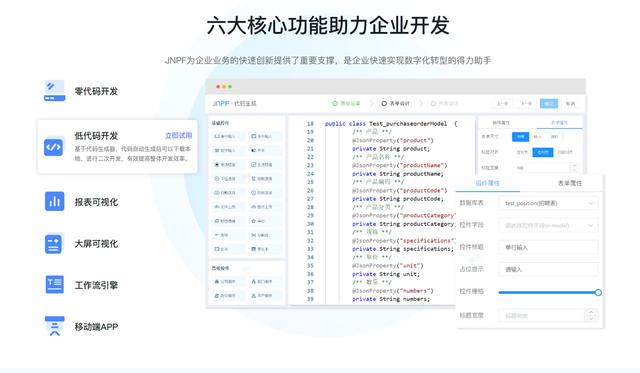The width and height of the screenshot is (640, 373).
Task: Pick the 评分 star rating component
Action: click(x=265, y=221)
